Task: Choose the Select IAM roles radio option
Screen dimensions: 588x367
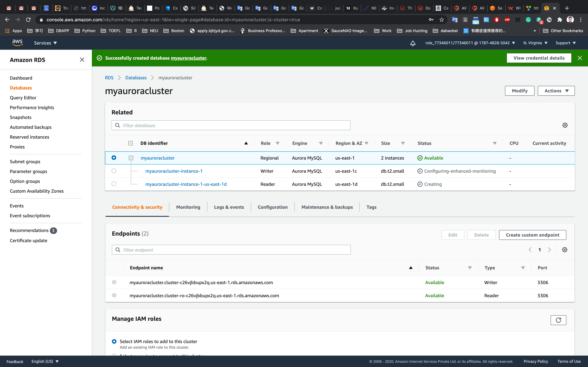Action: (114, 341)
